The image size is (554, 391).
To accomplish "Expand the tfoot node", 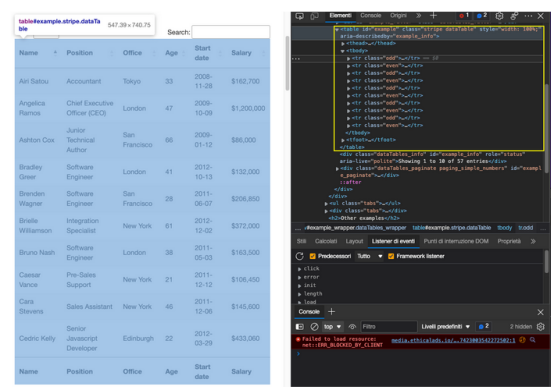I will coord(343,140).
